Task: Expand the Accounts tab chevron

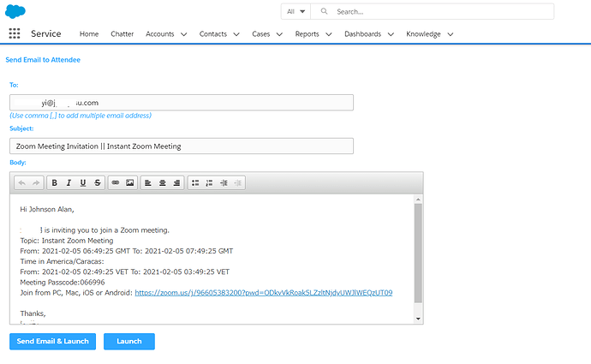Action: point(184,34)
